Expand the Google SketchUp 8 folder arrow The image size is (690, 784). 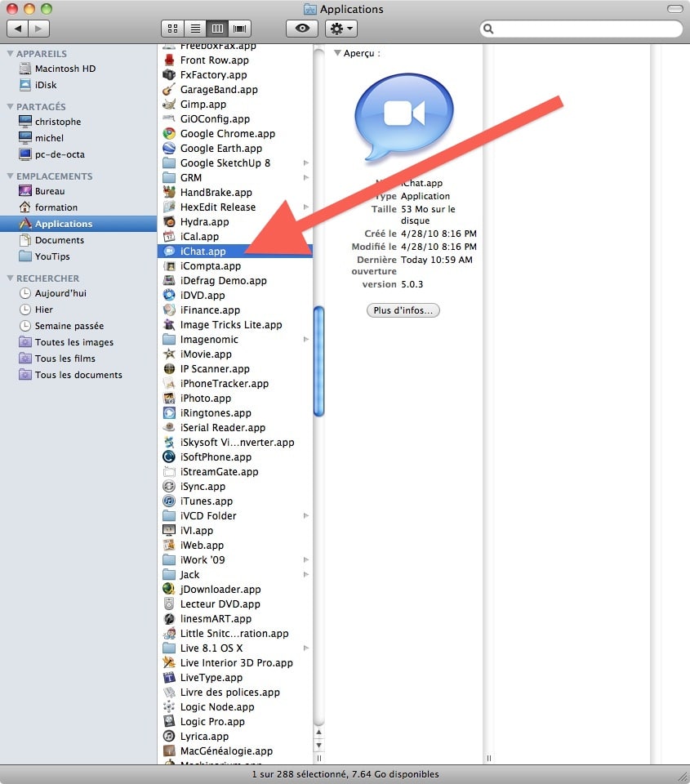point(306,163)
